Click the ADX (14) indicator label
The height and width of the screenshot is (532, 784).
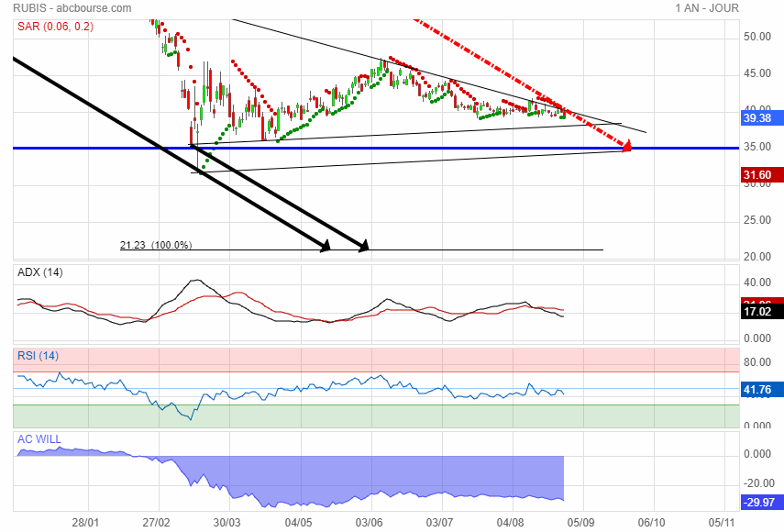point(40,272)
